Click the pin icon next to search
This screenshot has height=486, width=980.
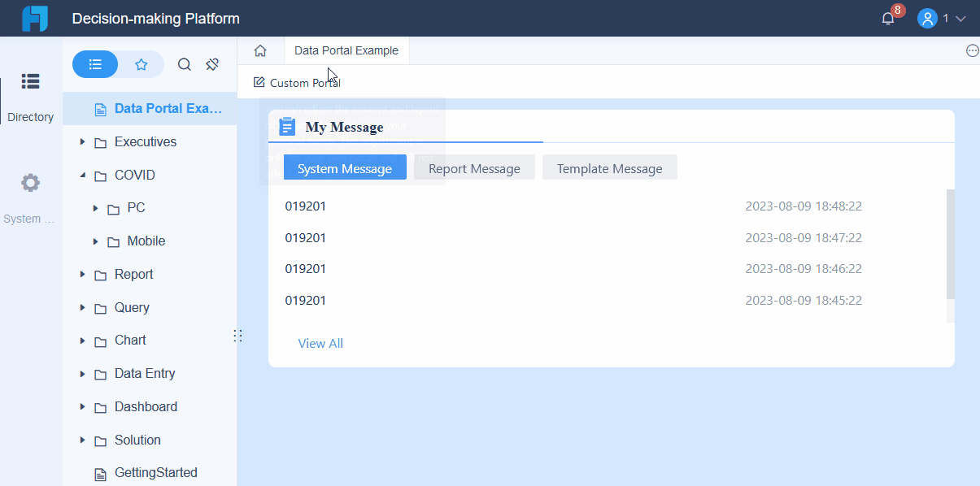pyautogui.click(x=211, y=64)
